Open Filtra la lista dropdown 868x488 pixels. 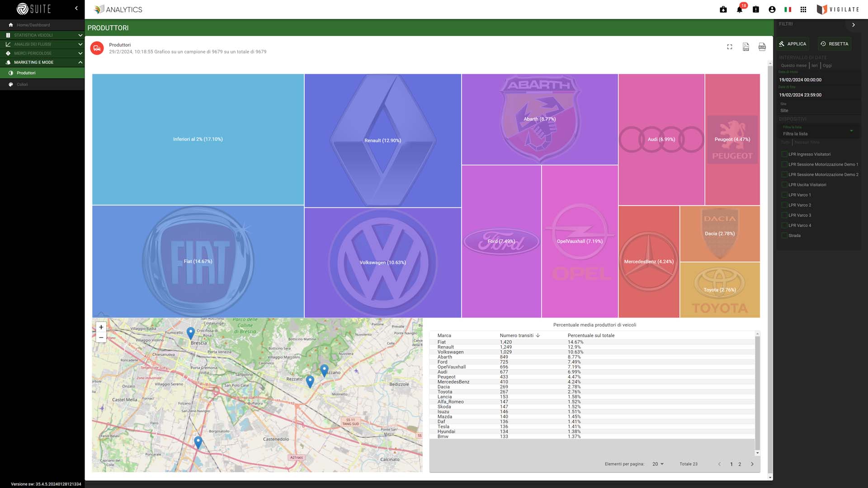click(x=819, y=134)
